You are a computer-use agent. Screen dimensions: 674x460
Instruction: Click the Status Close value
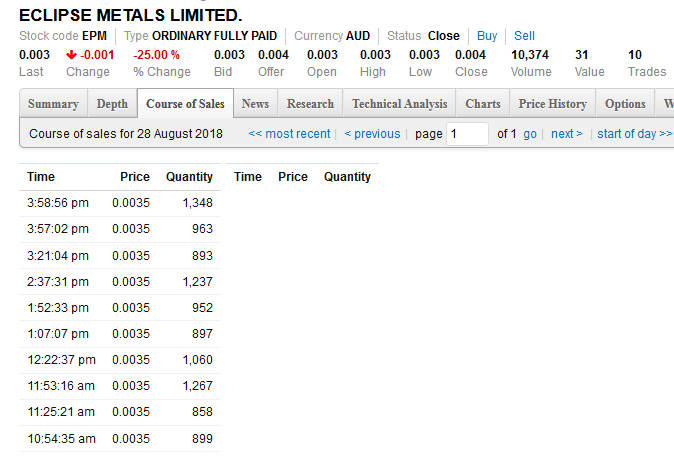coord(444,36)
